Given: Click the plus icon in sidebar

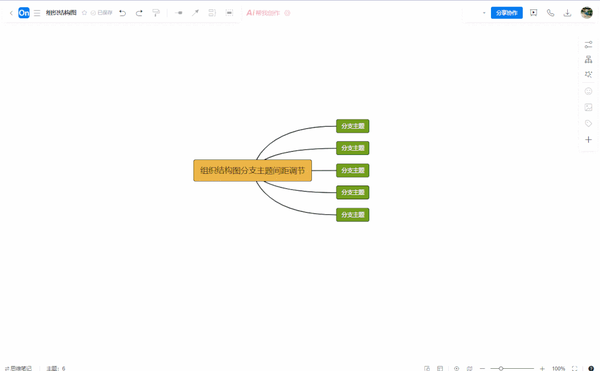Looking at the screenshot, I should tap(589, 140).
